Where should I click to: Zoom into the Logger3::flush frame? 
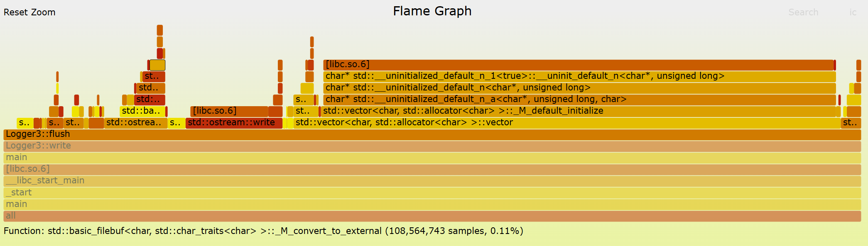[432, 134]
